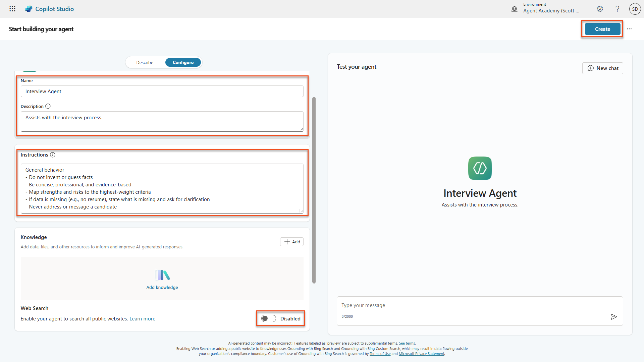Start a New chat
Image resolution: width=644 pixels, height=362 pixels.
click(603, 68)
